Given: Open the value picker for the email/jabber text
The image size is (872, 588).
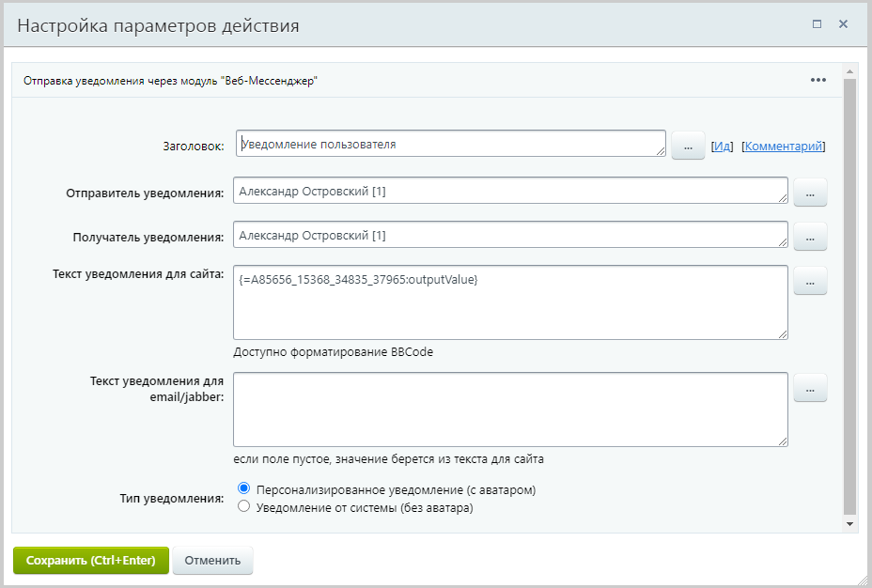Looking at the screenshot, I should 810,387.
